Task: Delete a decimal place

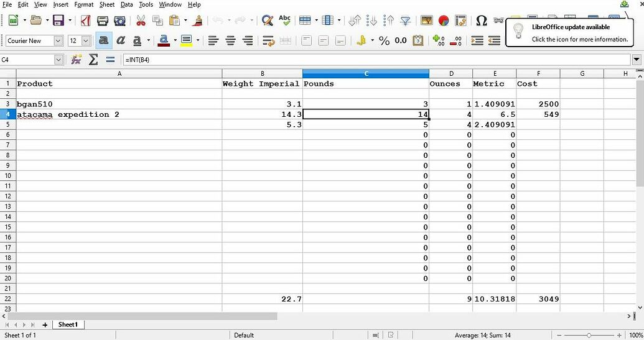Action: [x=455, y=40]
